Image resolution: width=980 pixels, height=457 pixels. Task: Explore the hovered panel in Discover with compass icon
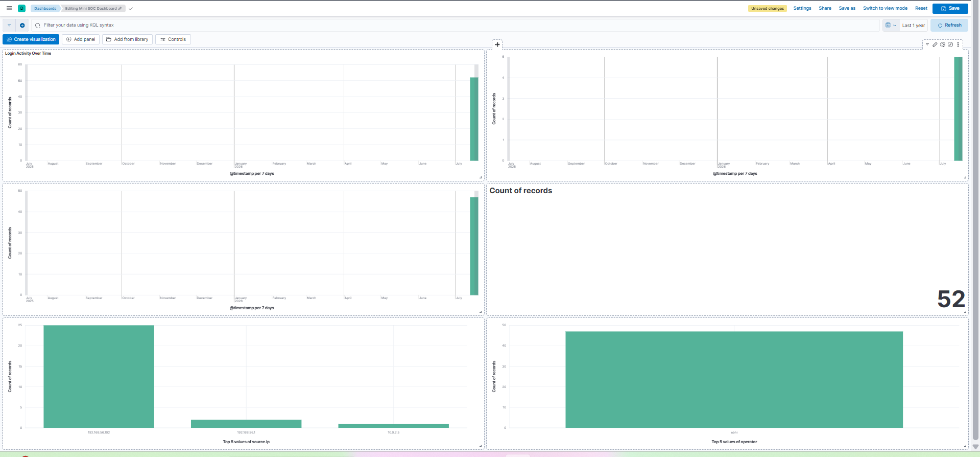click(950, 44)
